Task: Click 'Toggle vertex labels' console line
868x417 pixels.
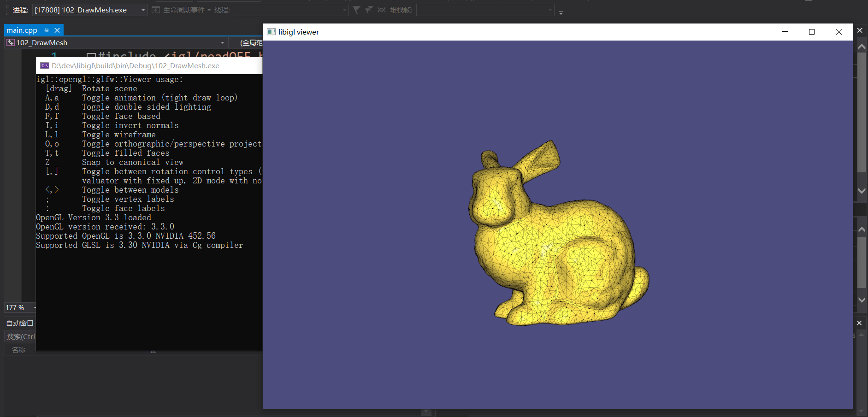Action: 128,199
